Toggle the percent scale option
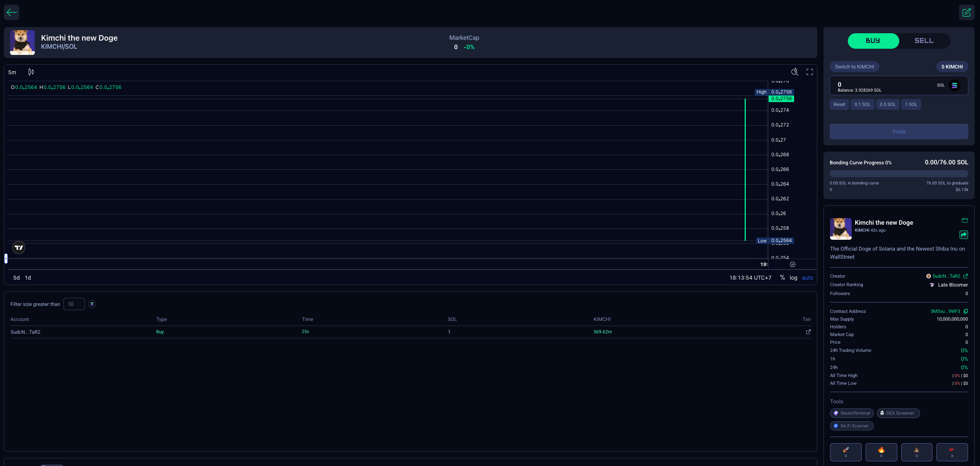Screen dimensions: 980x466 coord(783,278)
